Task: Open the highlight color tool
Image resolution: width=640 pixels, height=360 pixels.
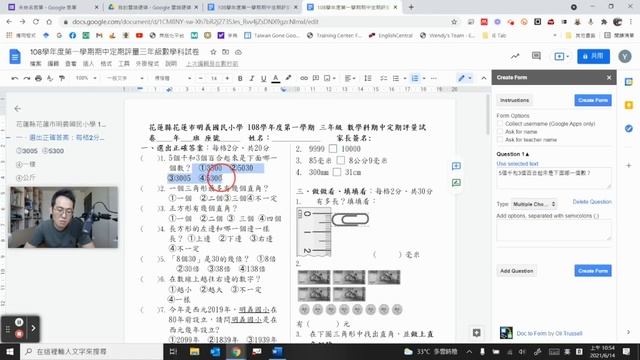Action: click(288, 78)
